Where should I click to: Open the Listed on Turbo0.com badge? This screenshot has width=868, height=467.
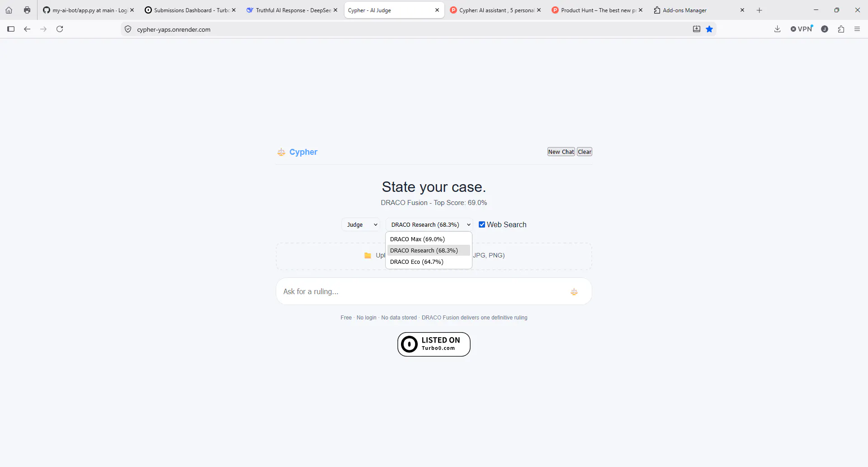434,344
